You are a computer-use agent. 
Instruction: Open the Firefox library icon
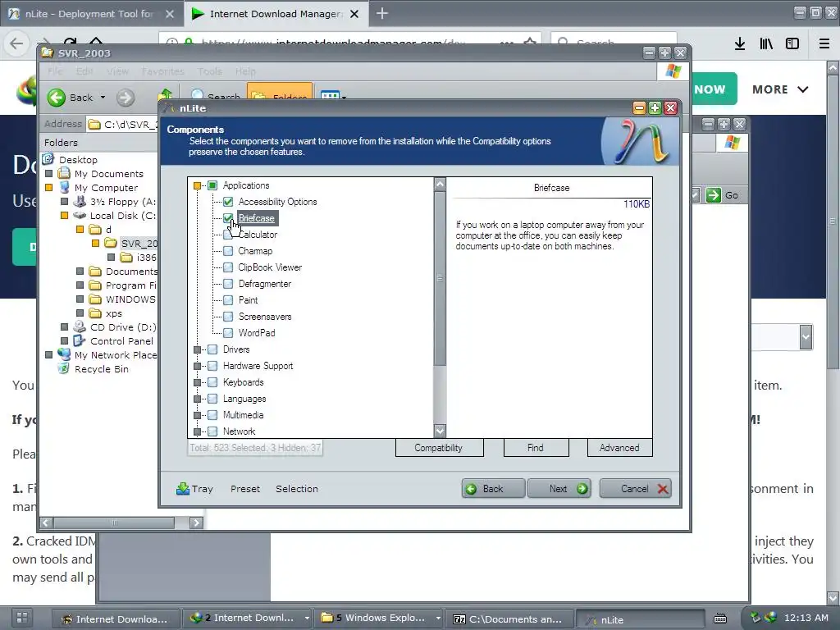pyautogui.click(x=766, y=43)
